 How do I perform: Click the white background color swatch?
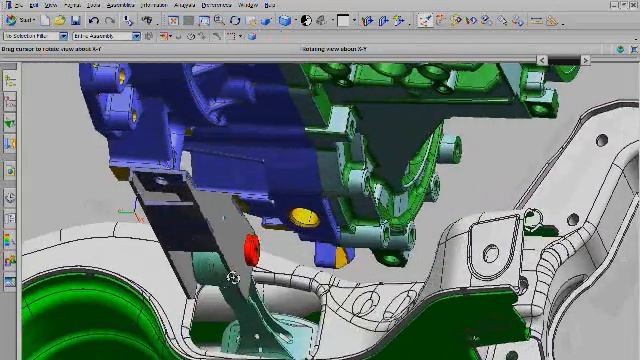click(343, 20)
